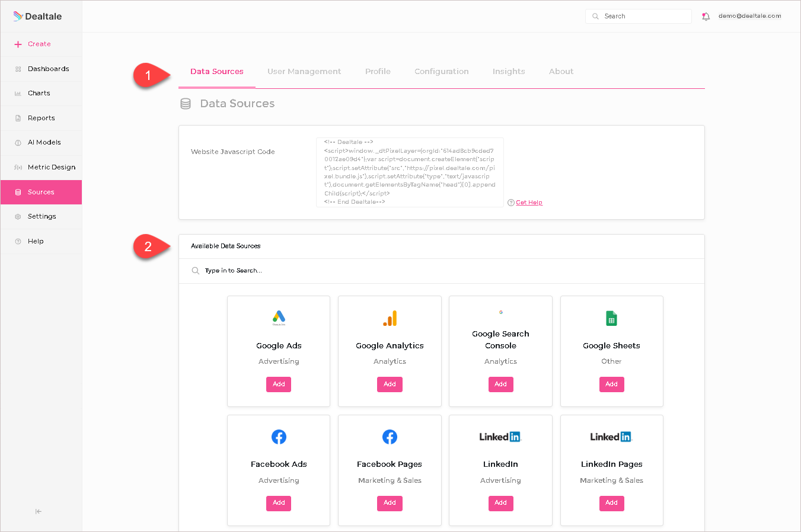Click the Settings gear icon in sidebar
The height and width of the screenshot is (532, 801).
point(18,217)
